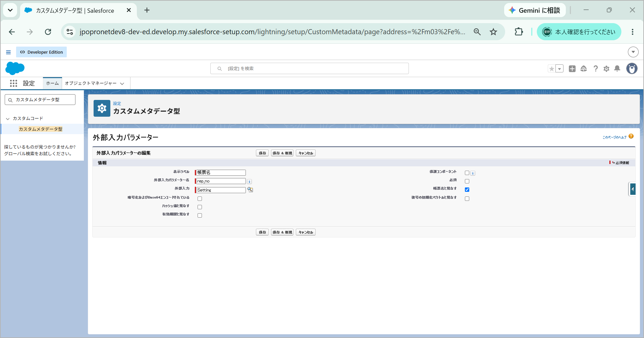
Task: Click the Setup gear icon in header
Action: [606, 69]
